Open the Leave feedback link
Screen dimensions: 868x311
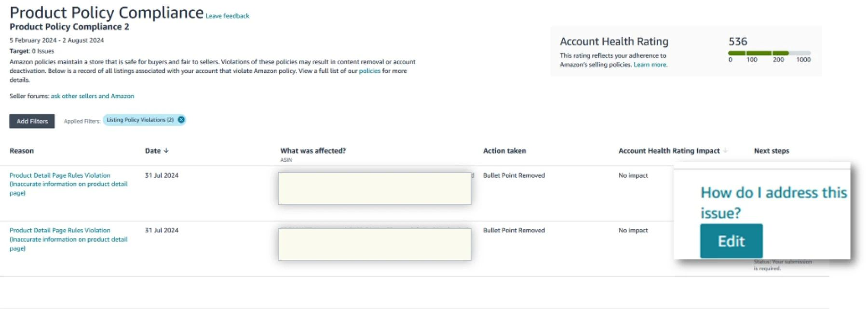(228, 16)
